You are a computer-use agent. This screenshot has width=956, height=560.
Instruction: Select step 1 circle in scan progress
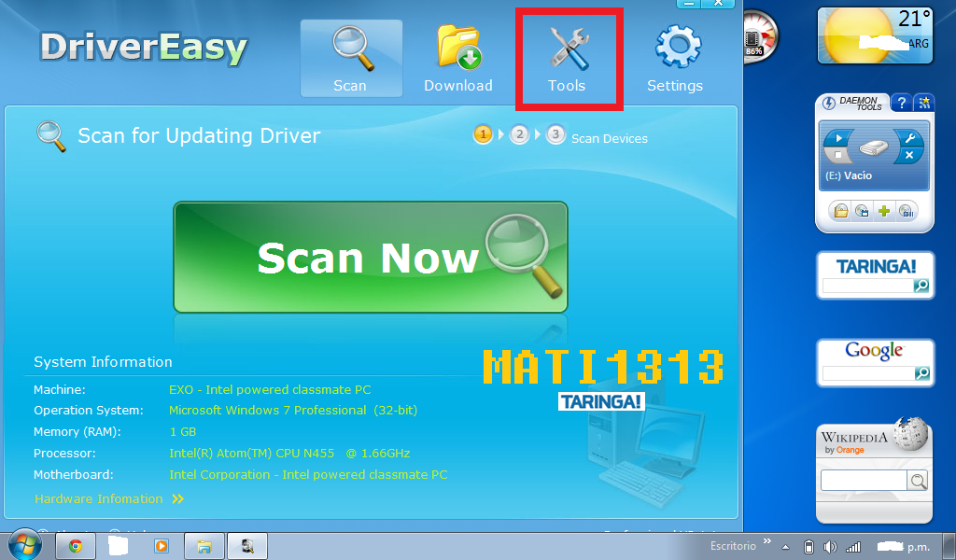483,134
